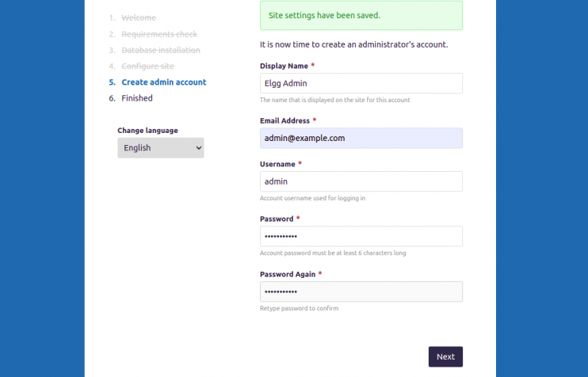Focus the Password Again field
The height and width of the screenshot is (377, 588).
coord(361,291)
